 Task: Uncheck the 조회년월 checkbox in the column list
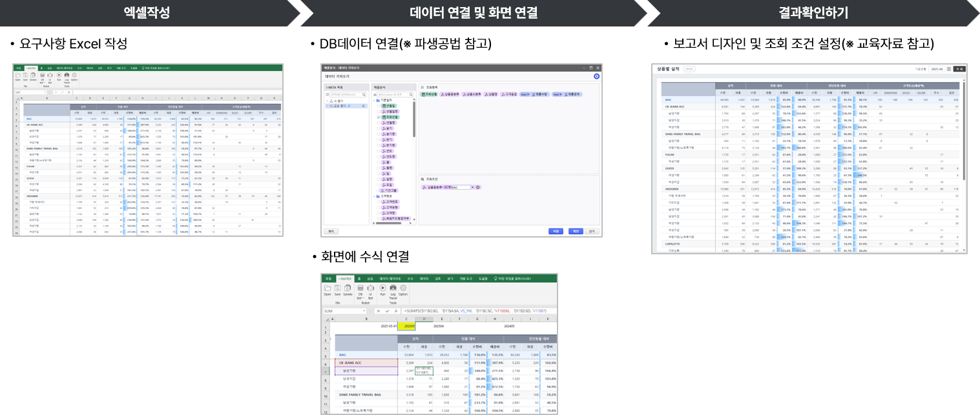[x=377, y=117]
